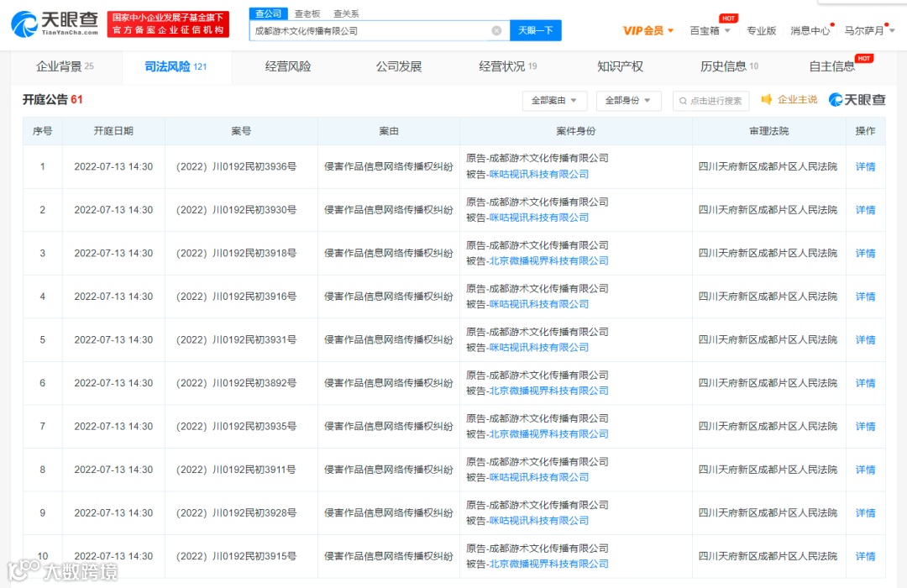Click the 审理法院 column header

768,131
